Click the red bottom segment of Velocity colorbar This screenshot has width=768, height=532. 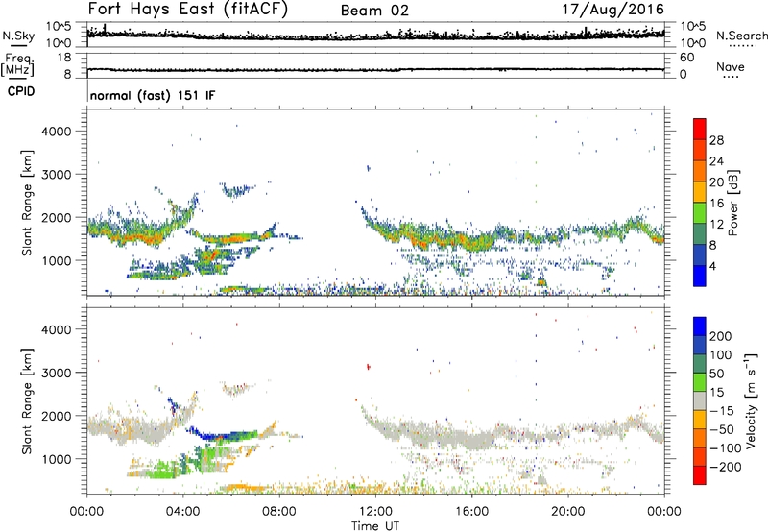(700, 475)
